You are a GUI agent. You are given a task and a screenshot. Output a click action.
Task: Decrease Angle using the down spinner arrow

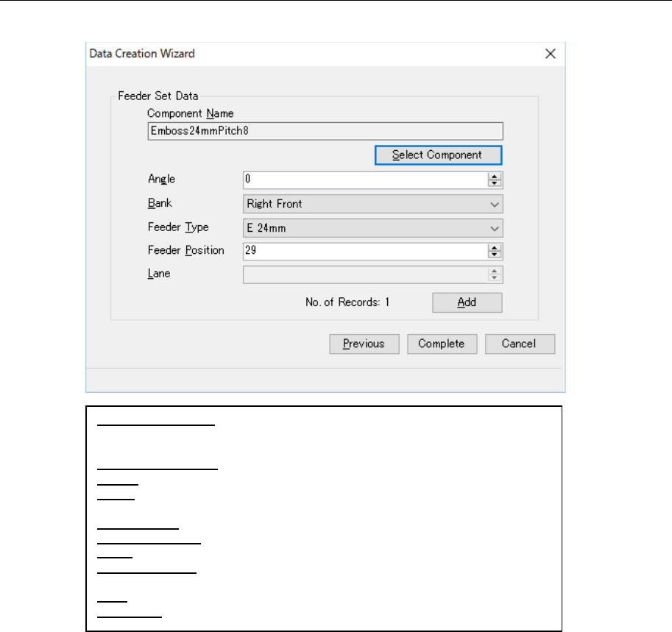495,184
